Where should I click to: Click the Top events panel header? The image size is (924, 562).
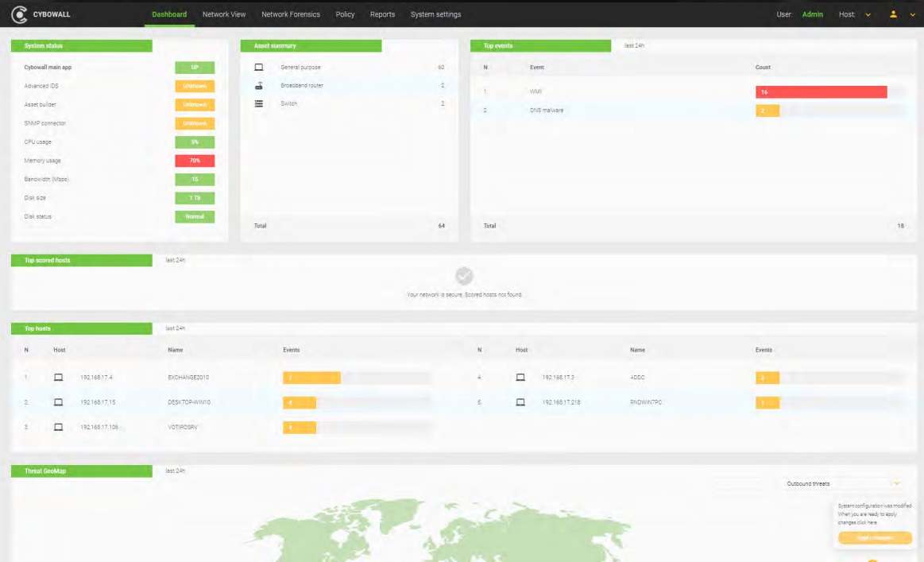(x=540, y=46)
